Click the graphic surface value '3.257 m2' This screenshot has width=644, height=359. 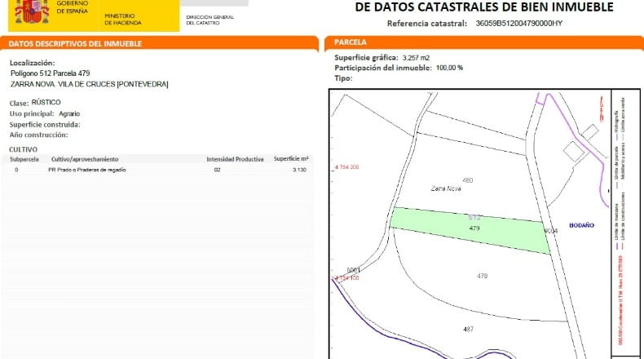coord(416,58)
